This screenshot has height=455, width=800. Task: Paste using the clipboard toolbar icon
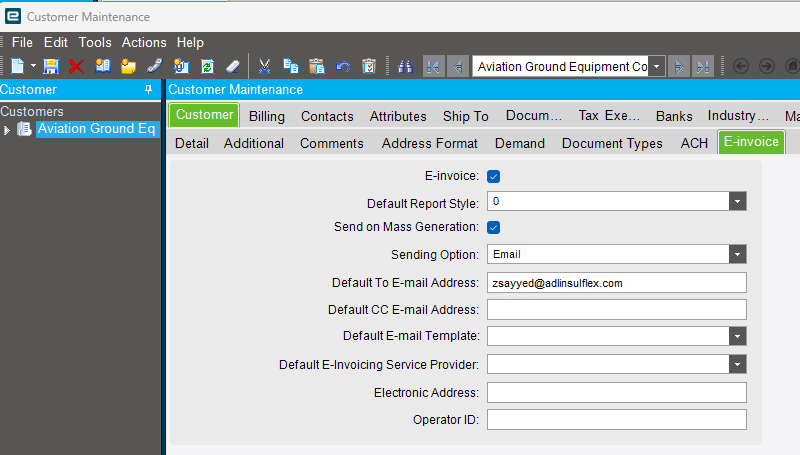(317, 66)
